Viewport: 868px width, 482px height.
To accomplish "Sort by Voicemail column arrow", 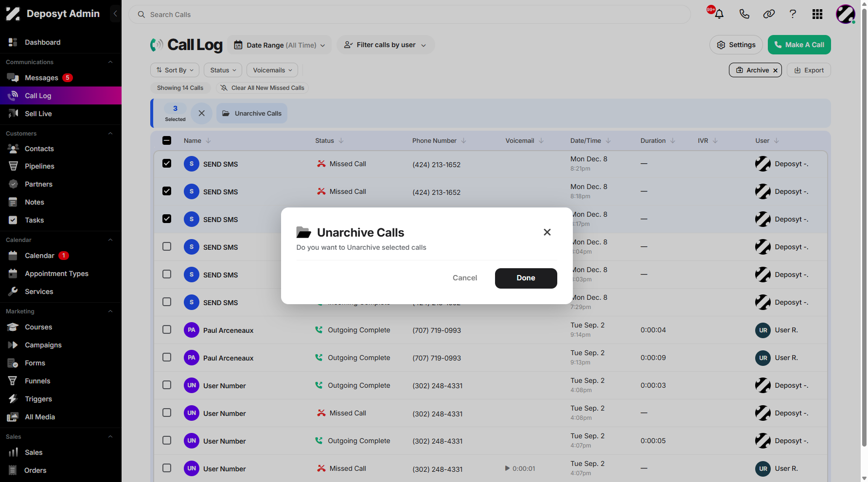I will pos(541,141).
